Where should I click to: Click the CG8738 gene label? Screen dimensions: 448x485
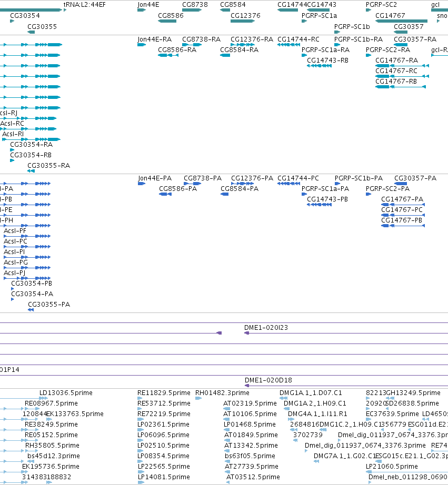(x=195, y=5)
